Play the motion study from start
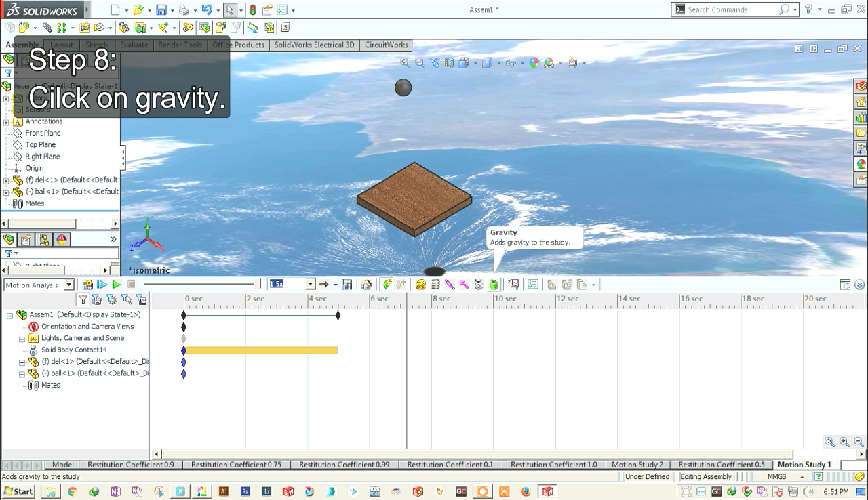This screenshot has height=500, width=868. click(x=102, y=285)
